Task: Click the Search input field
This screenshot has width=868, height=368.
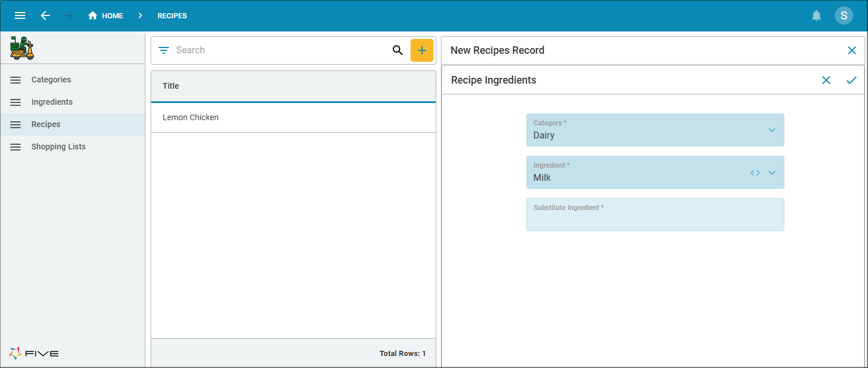Action: (281, 50)
